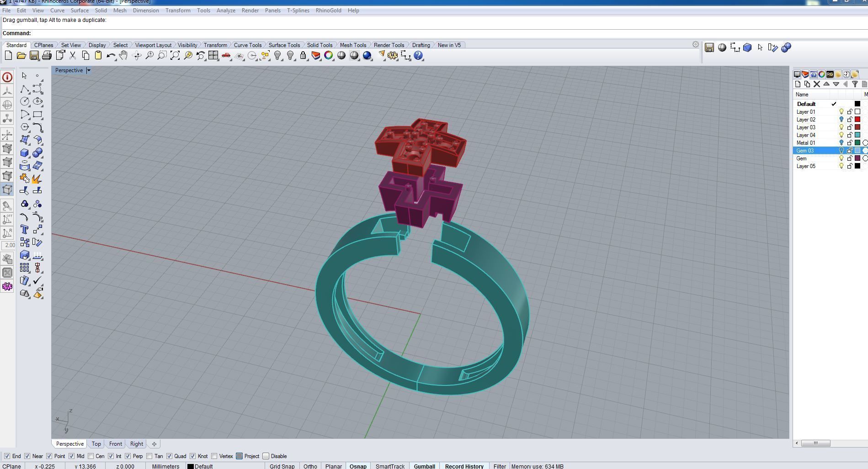This screenshot has height=469, width=868.
Task: Open Options with the gear icon
Action: click(x=393, y=56)
